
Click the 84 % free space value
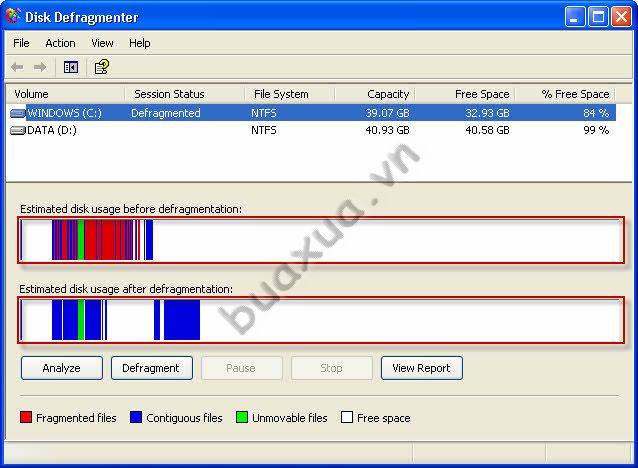click(x=596, y=113)
